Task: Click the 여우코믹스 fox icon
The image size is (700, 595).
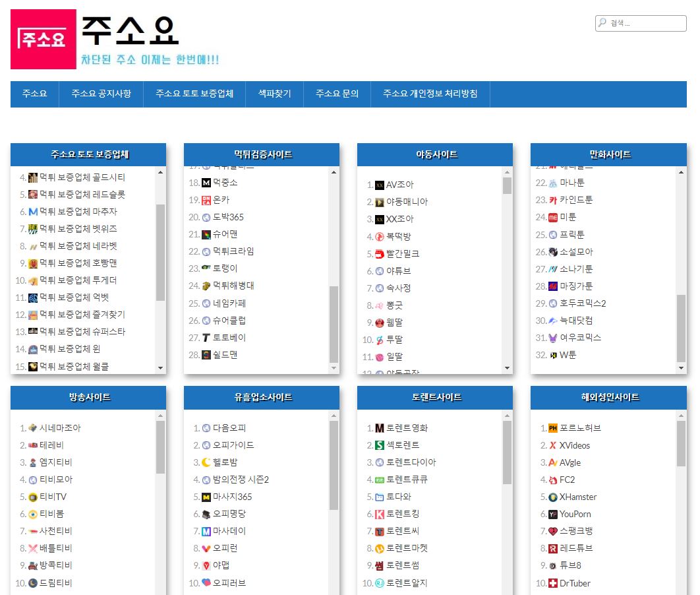Action: [x=552, y=338]
